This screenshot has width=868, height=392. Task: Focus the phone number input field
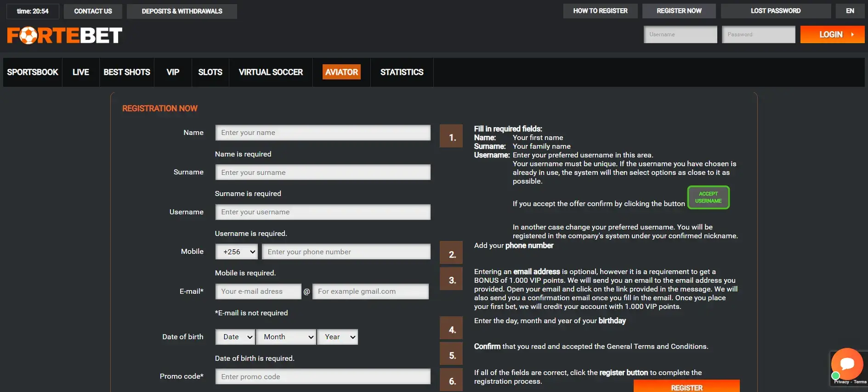(x=346, y=252)
